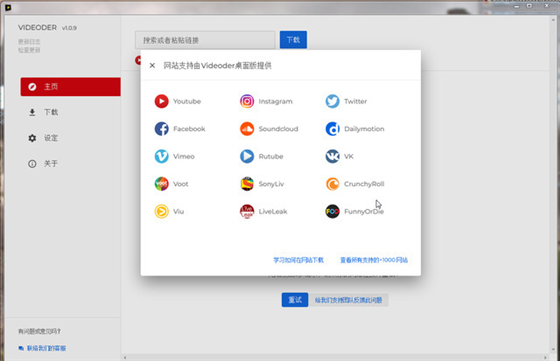Select the Vimeo icon
The height and width of the screenshot is (361, 560).
click(x=161, y=156)
